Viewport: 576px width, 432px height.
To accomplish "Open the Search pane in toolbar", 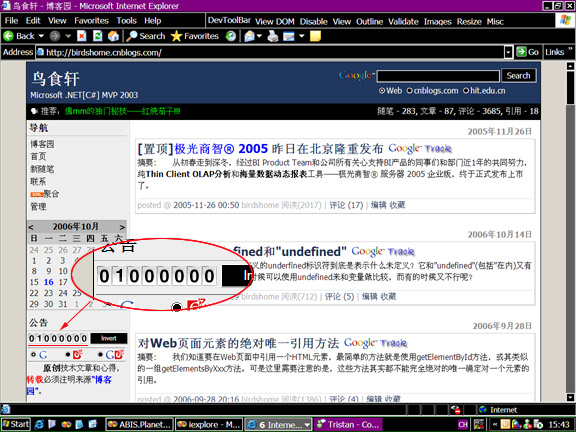I will pos(146,36).
